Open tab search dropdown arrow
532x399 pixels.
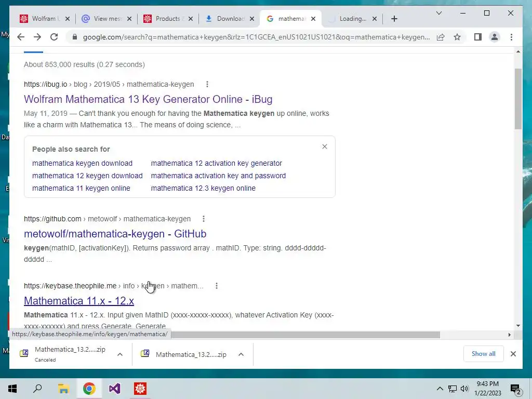[x=438, y=13]
